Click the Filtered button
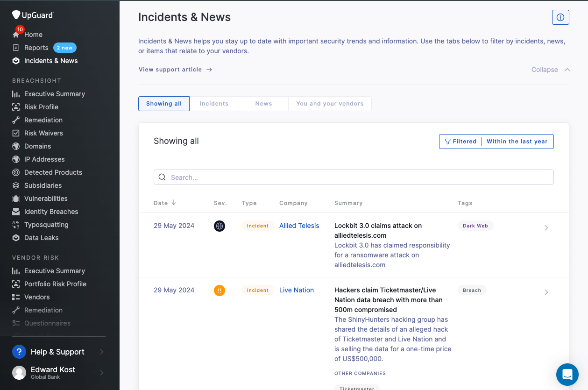 460,142
